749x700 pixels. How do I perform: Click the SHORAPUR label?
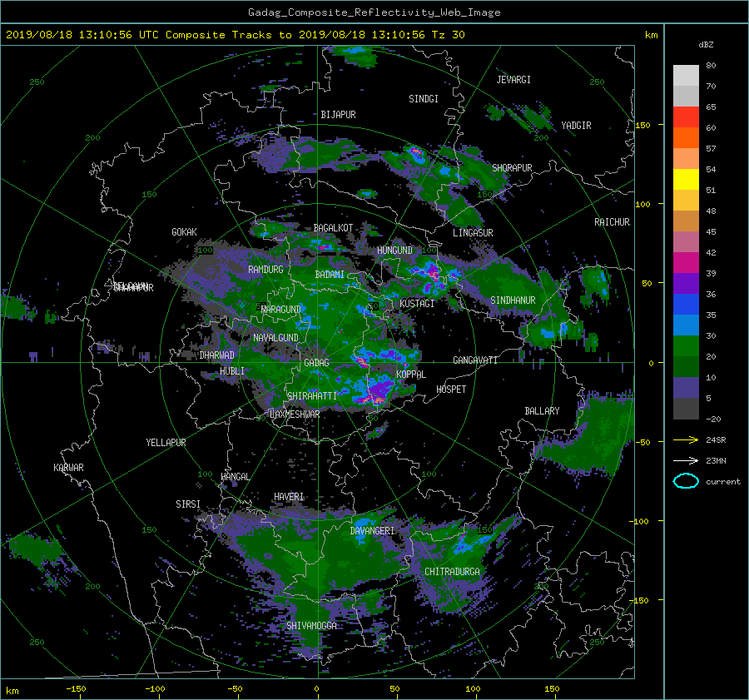512,168
